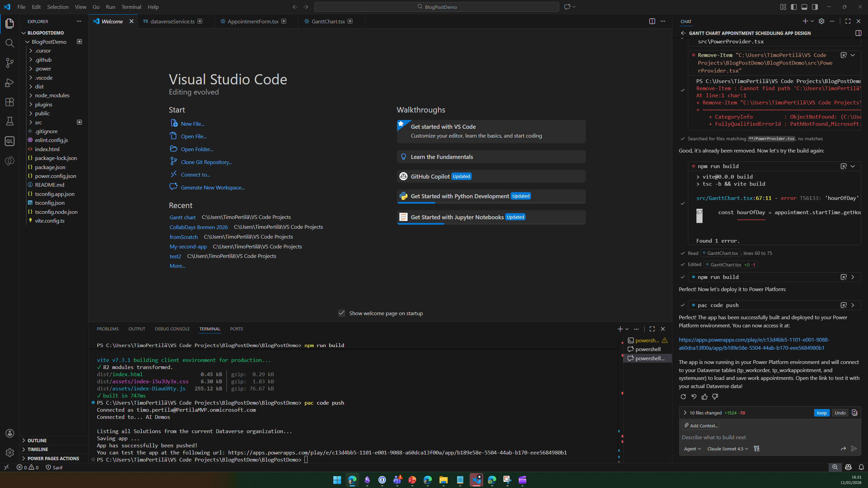Click Keep to accept file changes
The height and width of the screenshot is (488, 868).
[821, 413]
